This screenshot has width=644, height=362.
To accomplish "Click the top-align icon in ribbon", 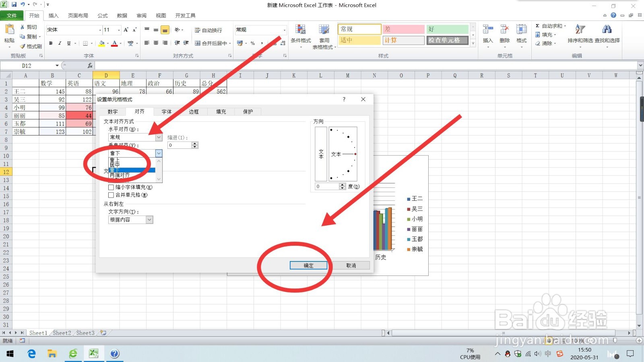I will tap(147, 30).
